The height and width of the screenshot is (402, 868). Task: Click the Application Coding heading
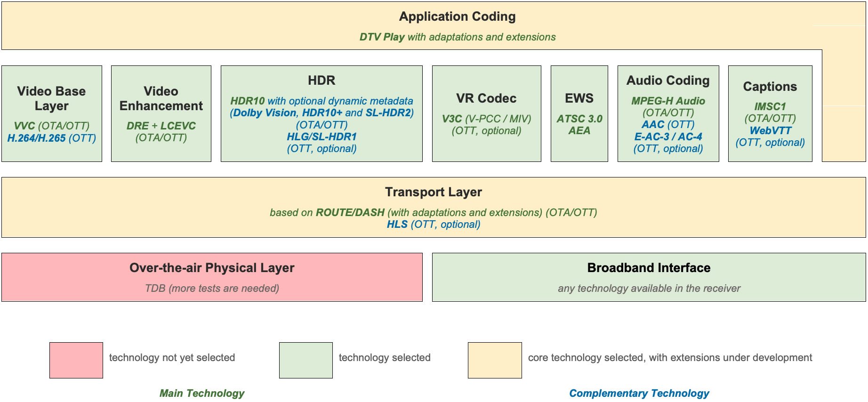tap(457, 16)
